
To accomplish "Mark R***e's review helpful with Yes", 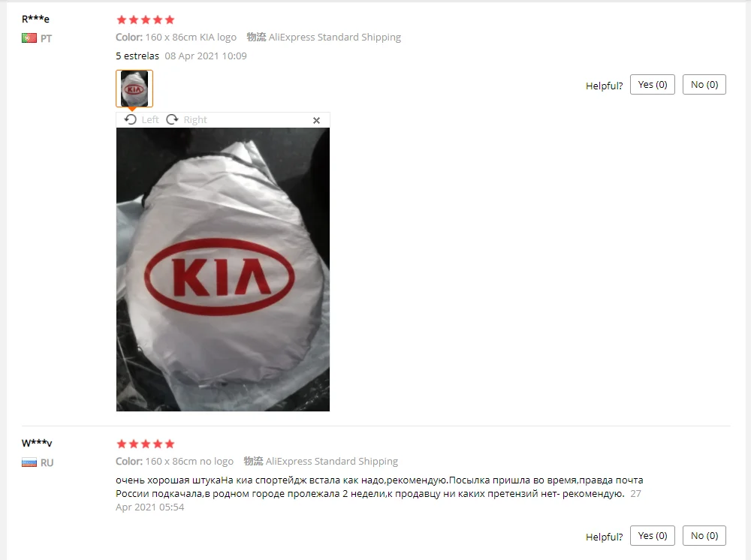I will (x=653, y=85).
